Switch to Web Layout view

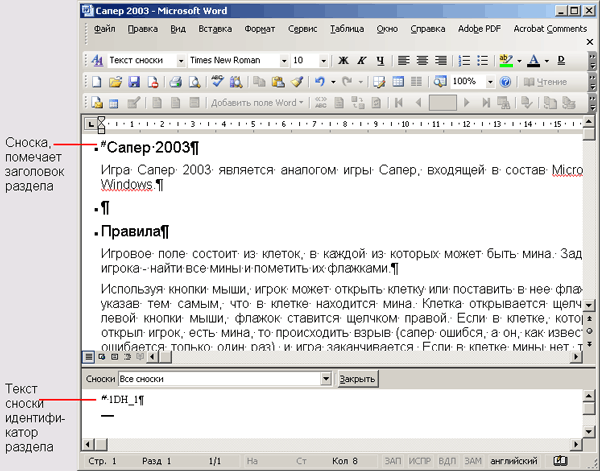[x=102, y=357]
